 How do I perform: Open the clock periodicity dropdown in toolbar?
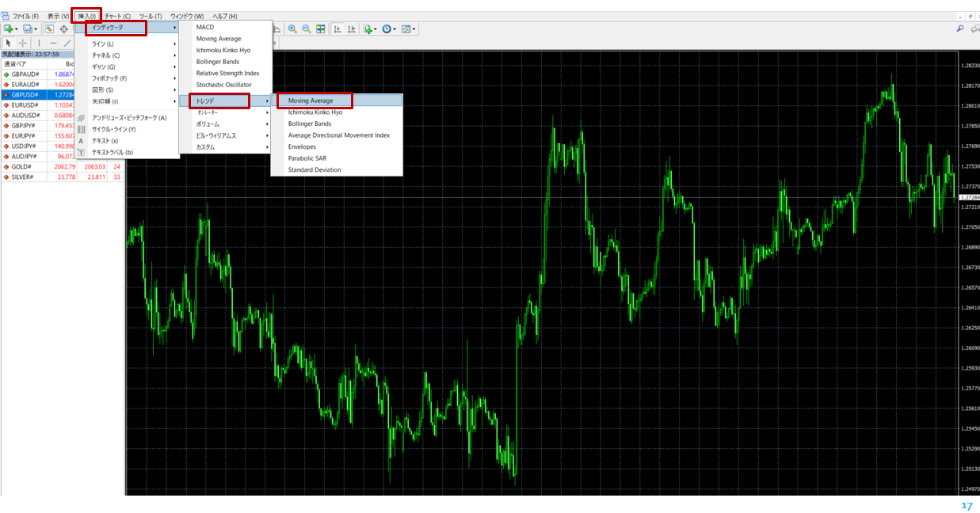click(x=389, y=29)
